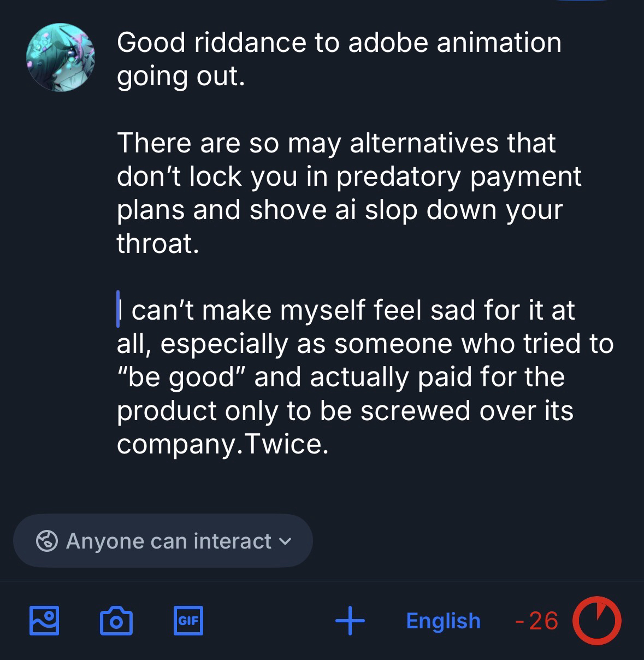Add another post to thread with plus
Viewport: 644px width, 660px height.
[x=350, y=621]
